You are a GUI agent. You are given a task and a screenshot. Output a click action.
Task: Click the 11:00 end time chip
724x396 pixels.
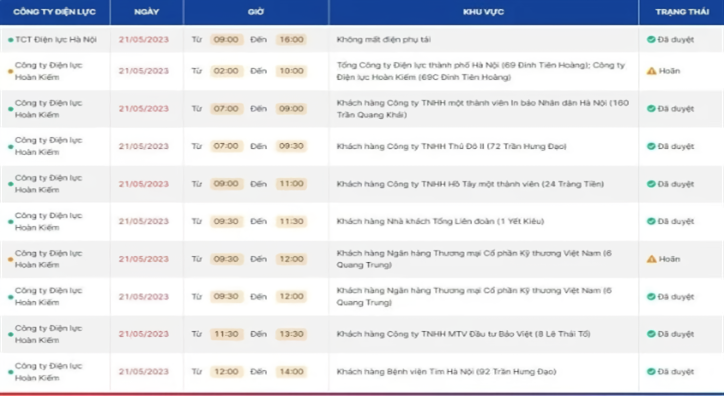pos(291,184)
